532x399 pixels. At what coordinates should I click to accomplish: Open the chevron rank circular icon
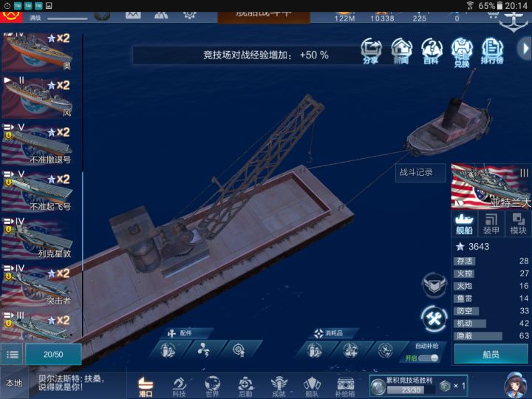tap(434, 285)
